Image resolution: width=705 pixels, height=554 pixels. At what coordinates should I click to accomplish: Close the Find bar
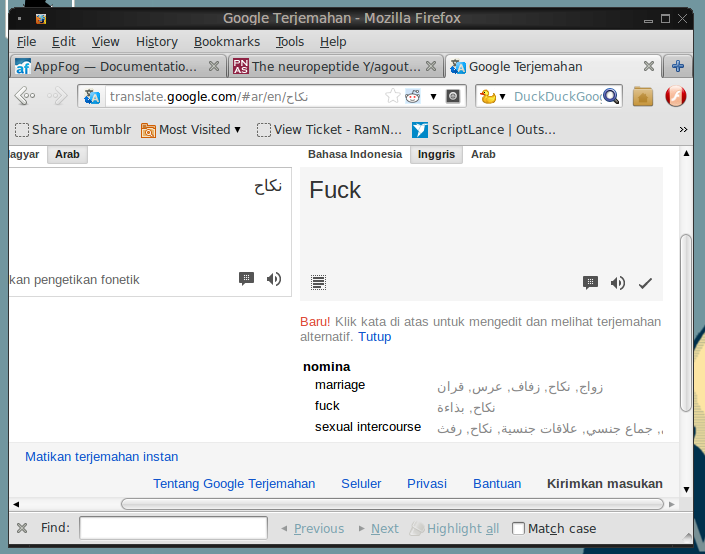coord(22,528)
